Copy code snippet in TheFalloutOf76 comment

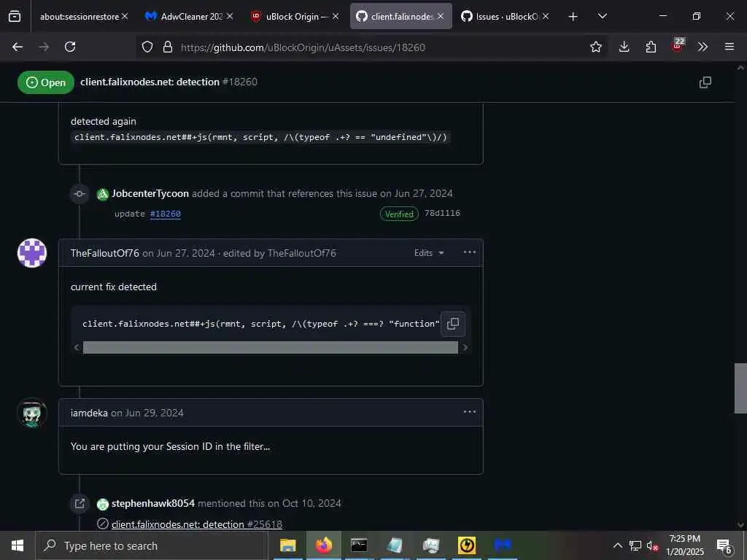pyautogui.click(x=452, y=324)
